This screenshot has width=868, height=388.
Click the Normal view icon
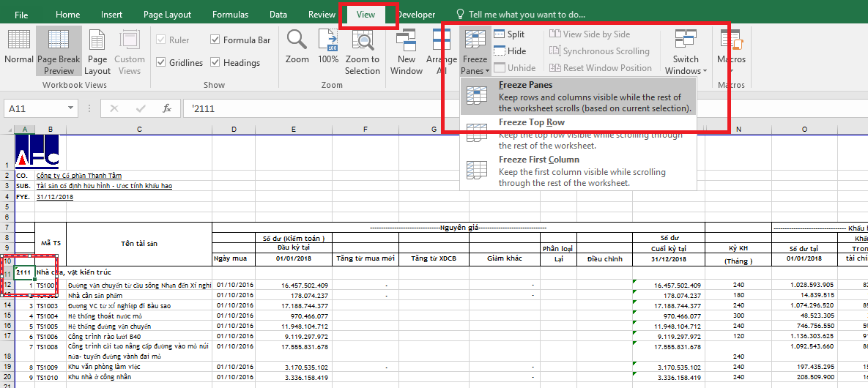pos(19,50)
